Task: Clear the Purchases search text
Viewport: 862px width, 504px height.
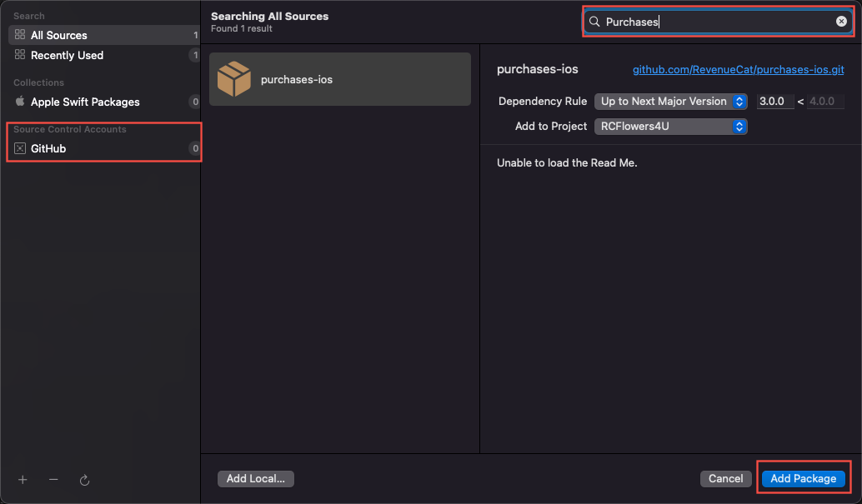Action: [x=841, y=22]
